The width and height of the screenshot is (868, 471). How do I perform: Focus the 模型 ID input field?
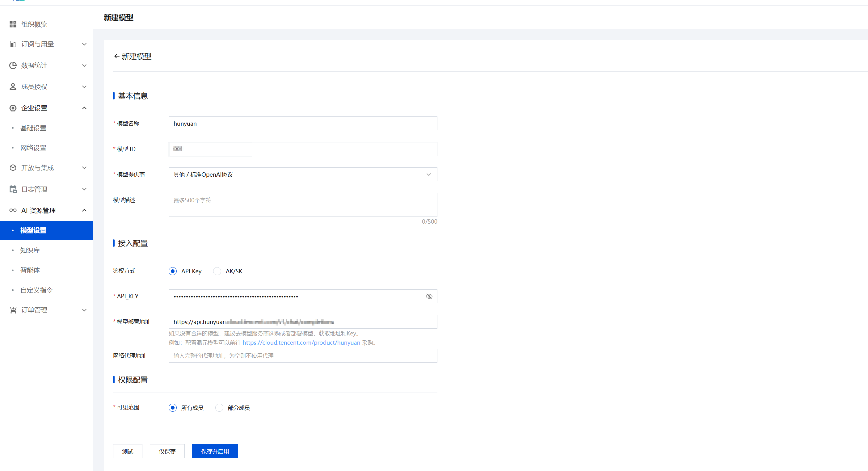coord(303,149)
